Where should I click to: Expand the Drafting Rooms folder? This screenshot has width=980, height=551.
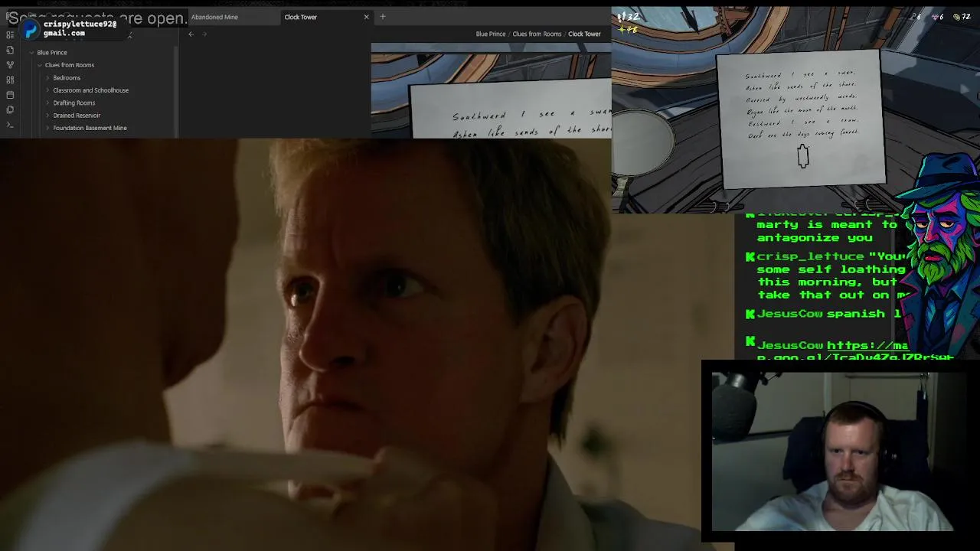pos(47,103)
